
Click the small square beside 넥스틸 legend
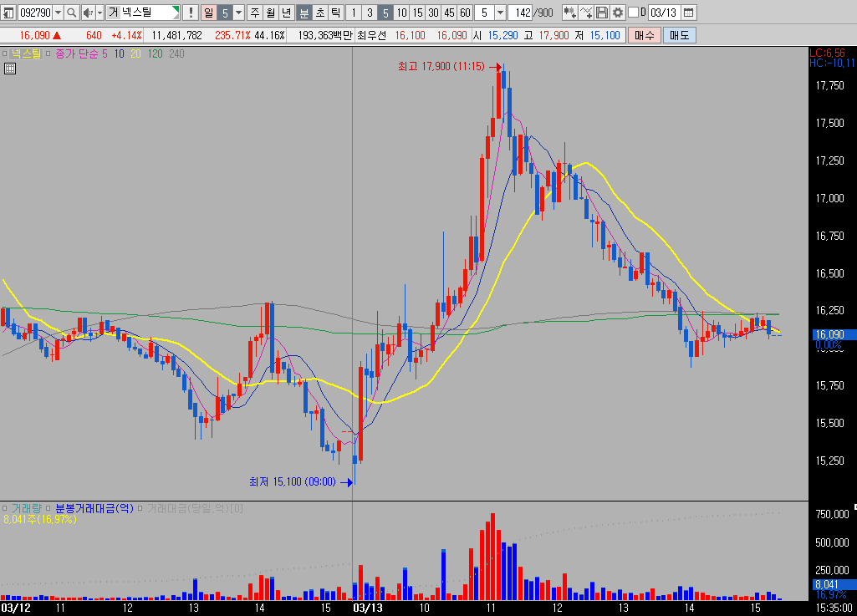click(x=4, y=53)
